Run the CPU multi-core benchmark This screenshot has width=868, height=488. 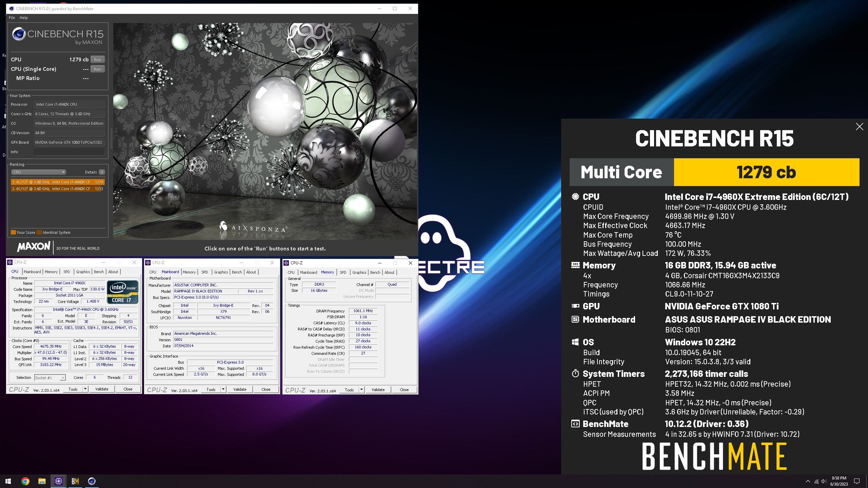pos(97,60)
